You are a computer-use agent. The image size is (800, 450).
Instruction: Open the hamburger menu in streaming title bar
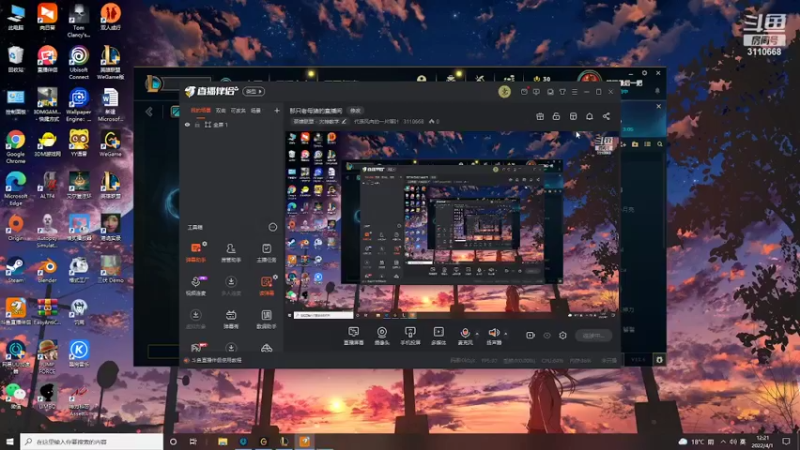click(x=574, y=92)
